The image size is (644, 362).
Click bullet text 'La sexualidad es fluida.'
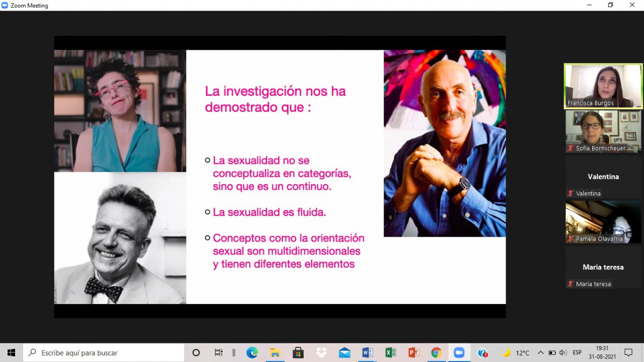269,212
